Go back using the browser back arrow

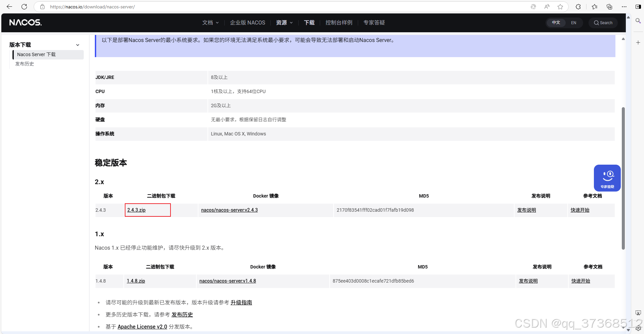pyautogui.click(x=9, y=7)
